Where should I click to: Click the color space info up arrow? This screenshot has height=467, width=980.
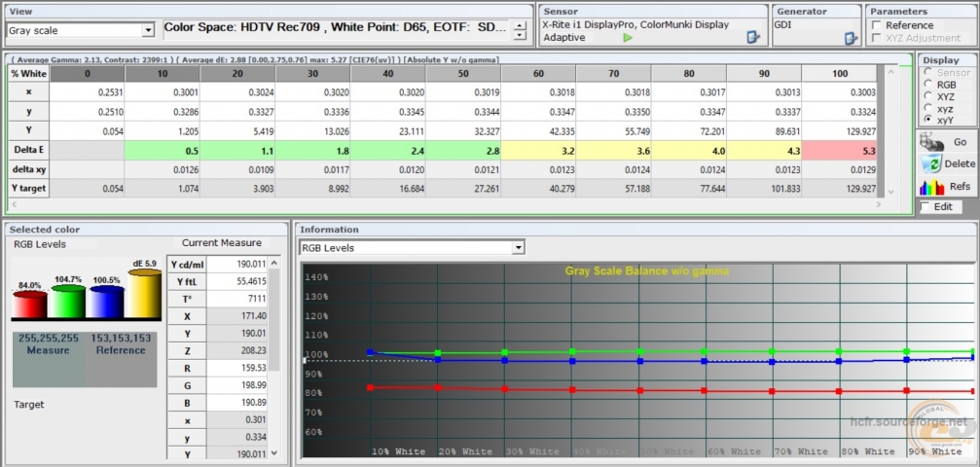[x=520, y=25]
